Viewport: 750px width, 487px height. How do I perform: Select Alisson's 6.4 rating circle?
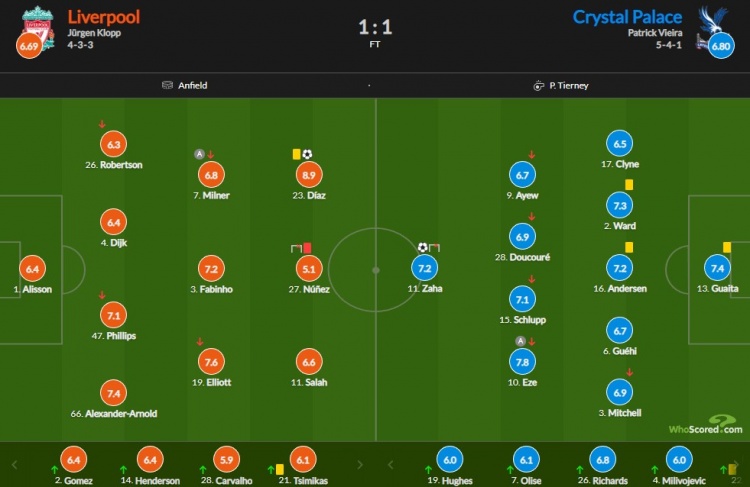[32, 268]
